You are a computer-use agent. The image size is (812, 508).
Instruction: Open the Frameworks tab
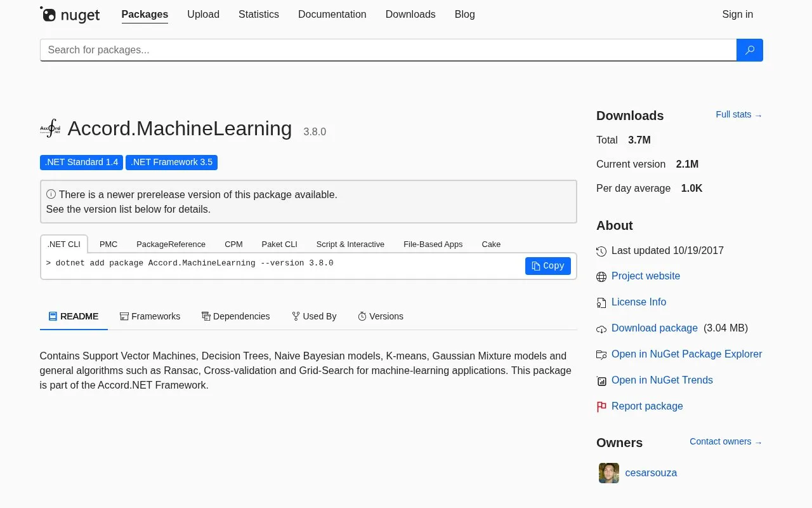(x=150, y=316)
